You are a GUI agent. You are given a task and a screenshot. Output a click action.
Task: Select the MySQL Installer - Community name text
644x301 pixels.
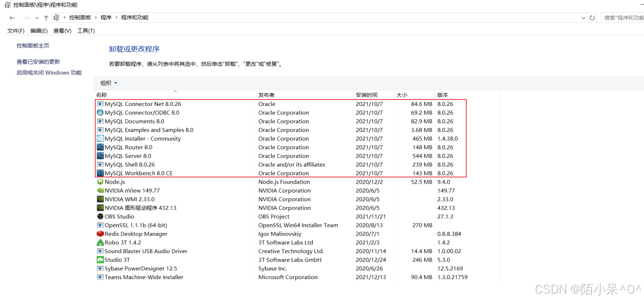click(x=143, y=139)
